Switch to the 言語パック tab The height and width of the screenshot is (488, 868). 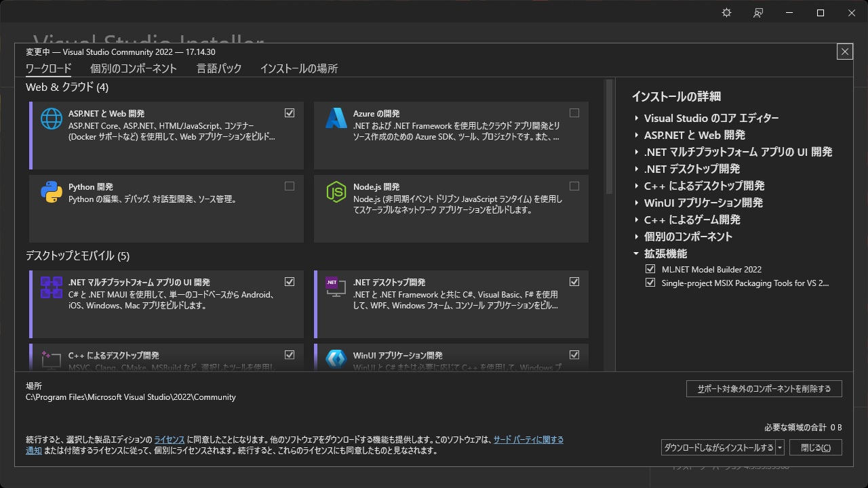[219, 68]
